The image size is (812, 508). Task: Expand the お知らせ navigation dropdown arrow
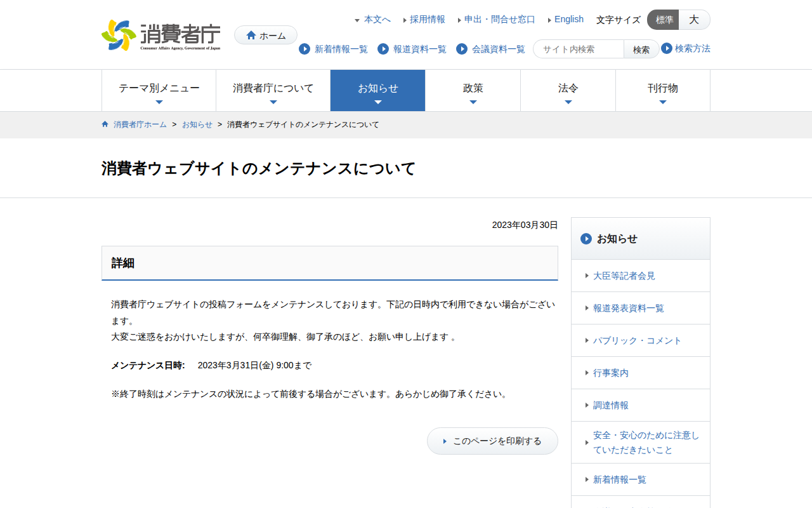coord(378,102)
